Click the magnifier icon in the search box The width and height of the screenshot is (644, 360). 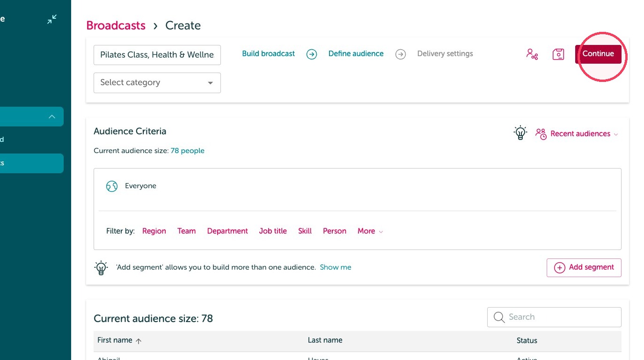[x=499, y=317]
